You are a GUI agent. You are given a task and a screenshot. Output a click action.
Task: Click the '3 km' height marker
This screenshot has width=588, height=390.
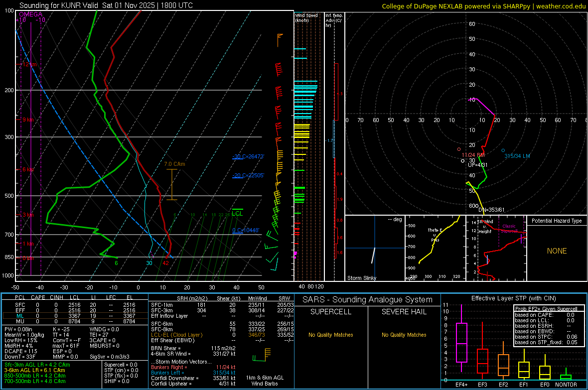pyautogui.click(x=28, y=215)
